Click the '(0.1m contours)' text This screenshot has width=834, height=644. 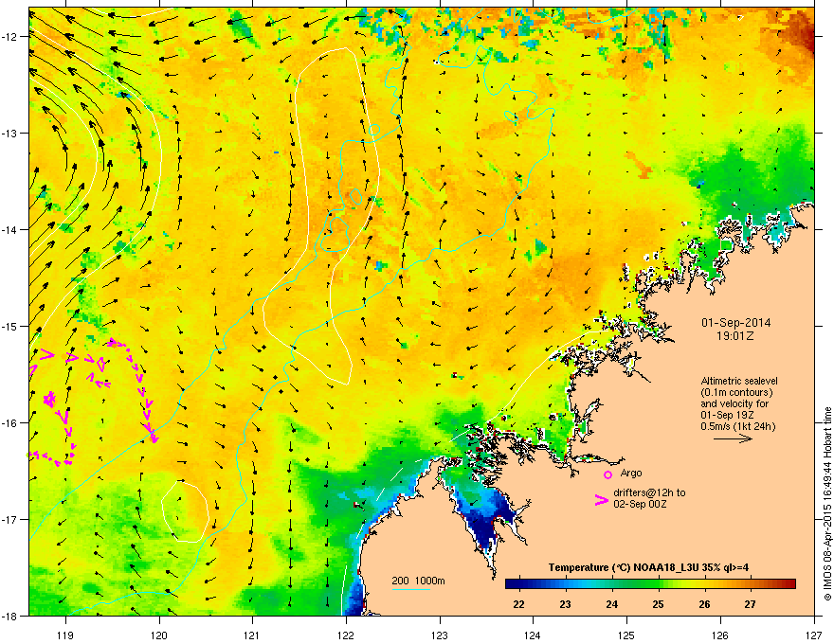tap(736, 393)
